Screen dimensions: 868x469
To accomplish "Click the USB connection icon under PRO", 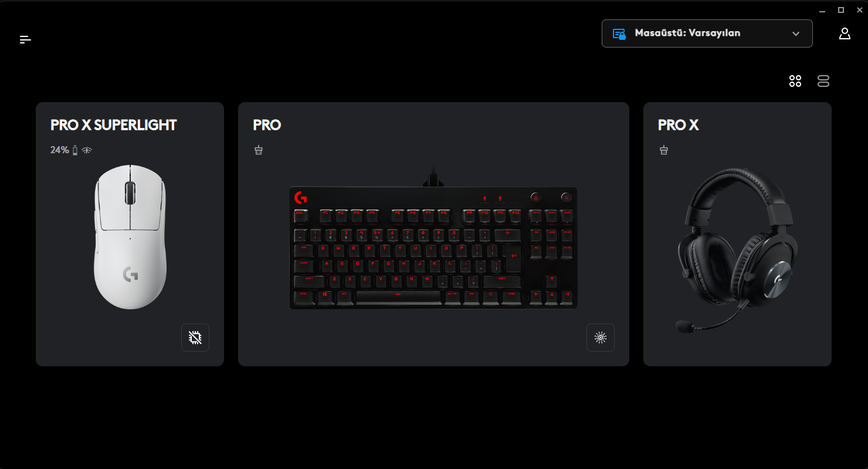I will pyautogui.click(x=259, y=150).
